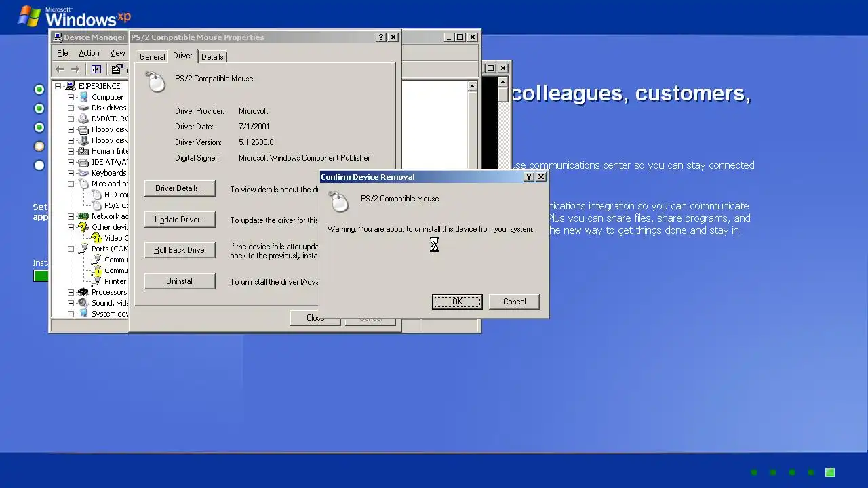Select the System devices icon
Viewport: 868px width, 488px height.
(x=83, y=314)
